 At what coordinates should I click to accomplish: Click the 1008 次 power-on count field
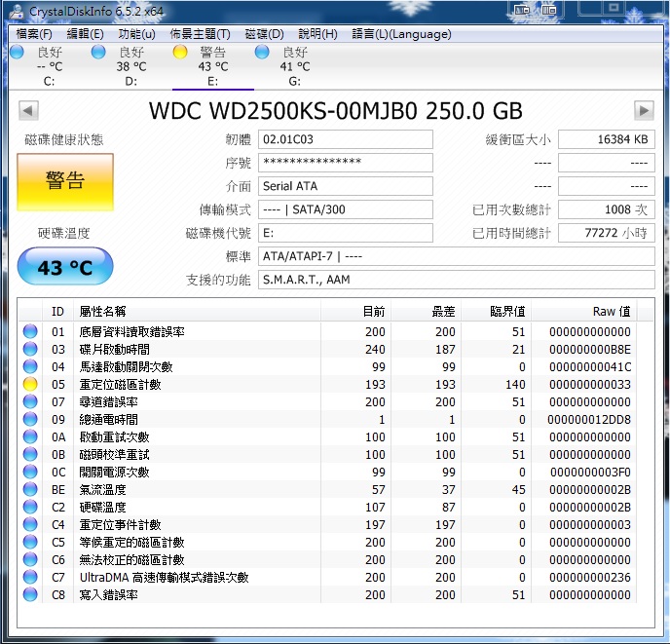coord(607,209)
